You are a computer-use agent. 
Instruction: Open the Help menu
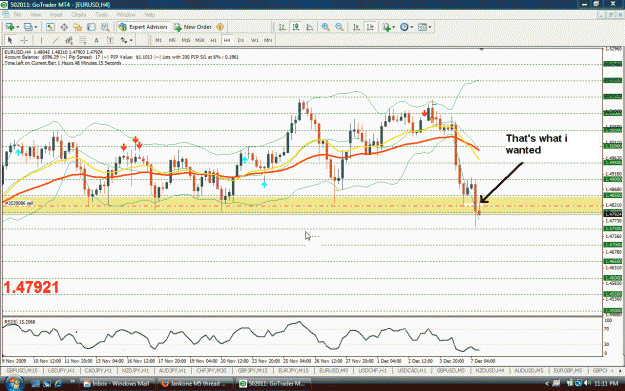click(x=149, y=15)
